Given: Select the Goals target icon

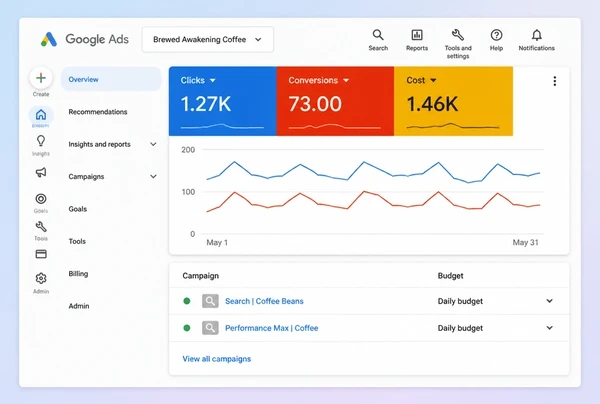Looking at the screenshot, I should click(41, 199).
